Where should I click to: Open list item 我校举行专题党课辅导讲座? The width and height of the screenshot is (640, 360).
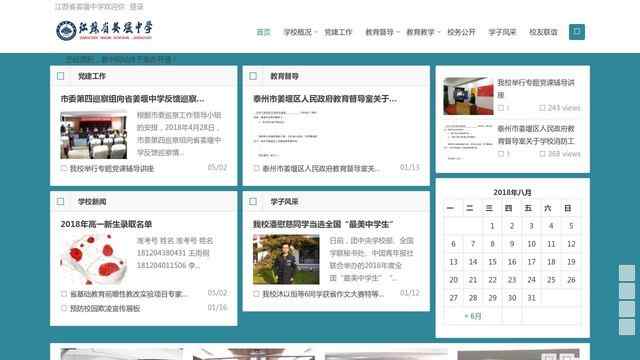pyautogui.click(x=112, y=168)
